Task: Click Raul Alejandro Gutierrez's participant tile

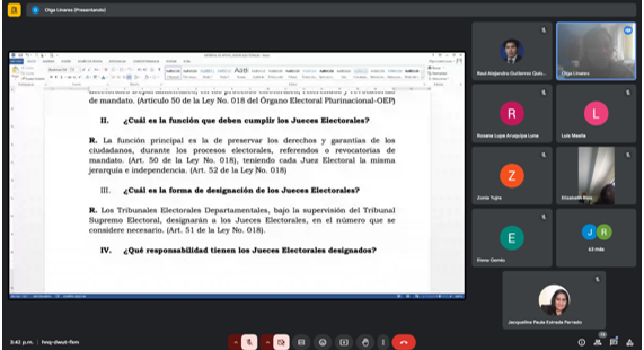Action: (x=511, y=51)
